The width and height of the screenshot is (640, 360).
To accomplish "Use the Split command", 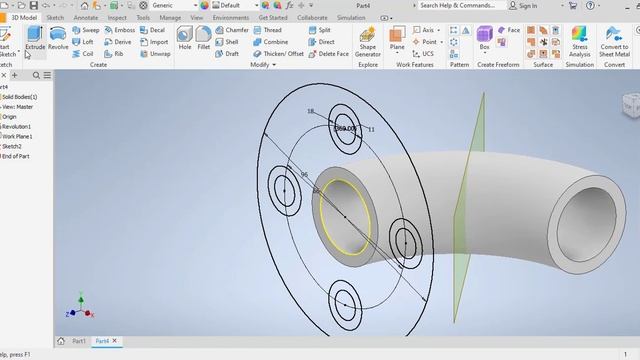I will 320,30.
